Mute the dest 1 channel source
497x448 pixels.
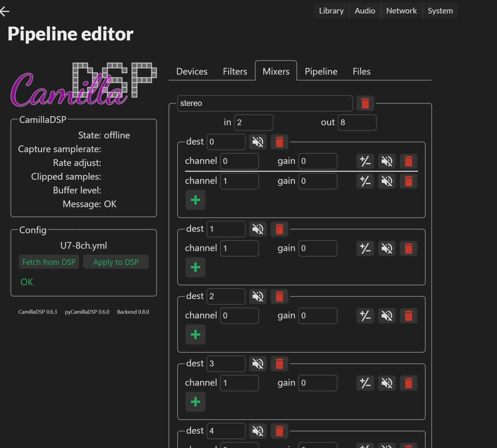[387, 248]
